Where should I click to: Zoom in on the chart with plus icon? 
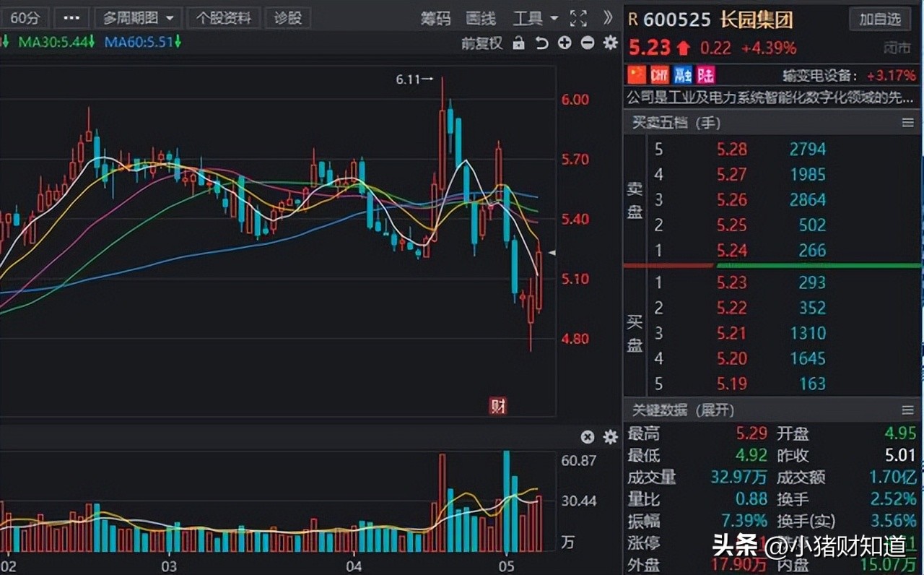pos(564,43)
